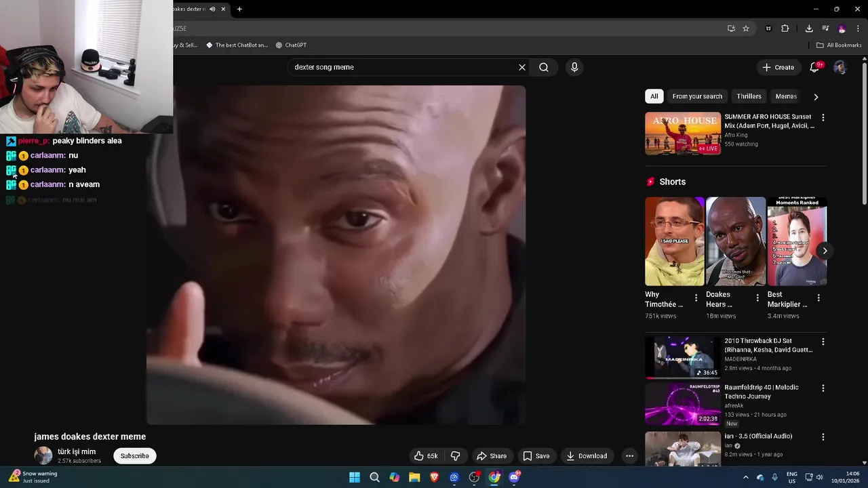Open the Snow warning weather widget
This screenshot has height=488, width=868.
pyautogui.click(x=33, y=477)
